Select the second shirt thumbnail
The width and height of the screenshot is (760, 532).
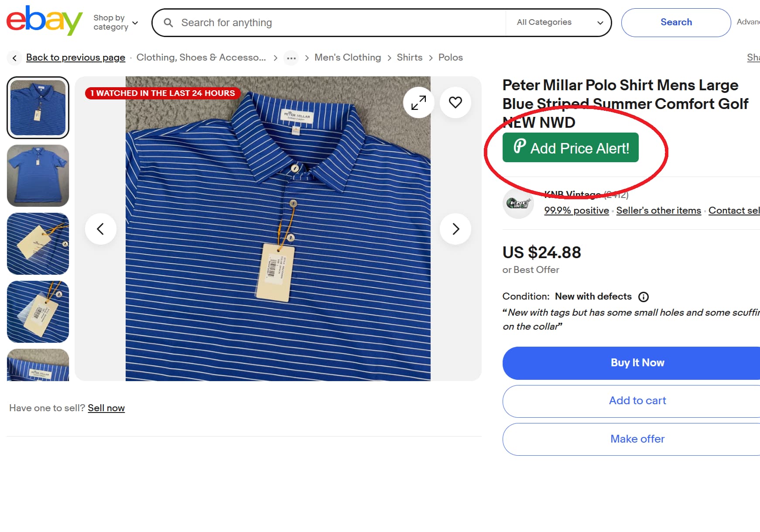coord(38,176)
